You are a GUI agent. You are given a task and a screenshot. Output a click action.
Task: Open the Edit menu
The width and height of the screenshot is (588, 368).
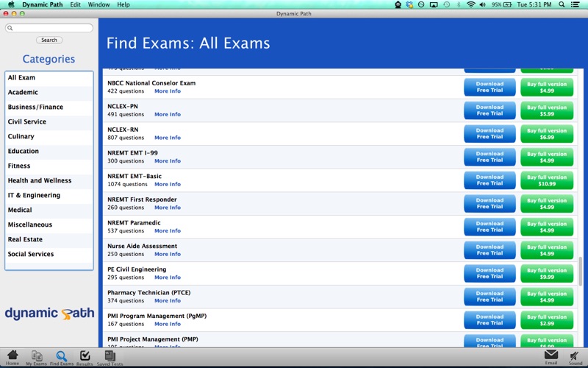click(76, 4)
